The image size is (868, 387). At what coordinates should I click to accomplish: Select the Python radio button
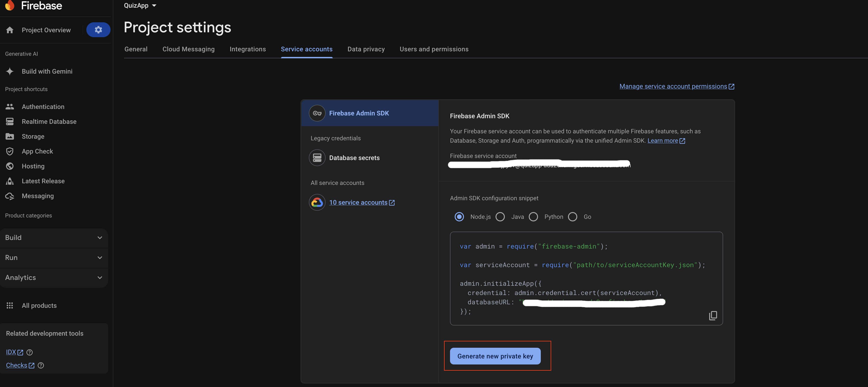tap(533, 217)
